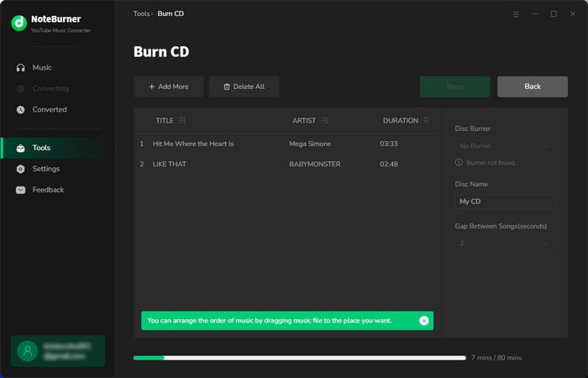This screenshot has width=588, height=378.
Task: Expand Gap Between Songs dropdown
Action: (504, 244)
